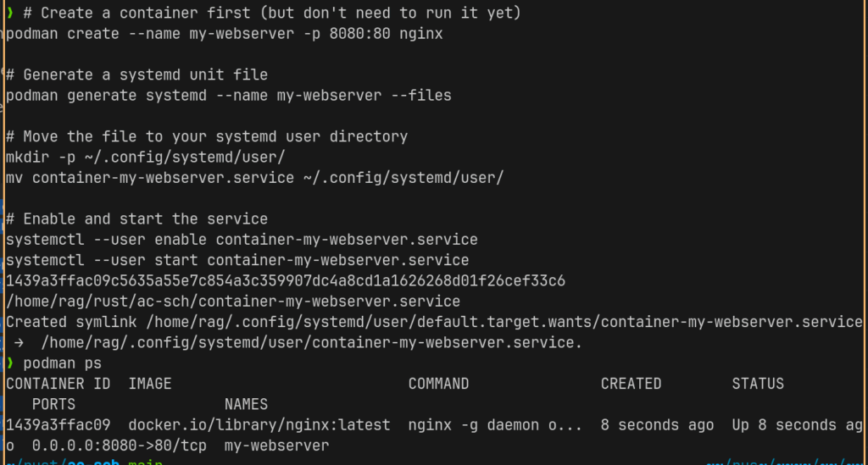
Task: Click the /home/rag/rust/ac-sch service file path
Action: pos(233,302)
